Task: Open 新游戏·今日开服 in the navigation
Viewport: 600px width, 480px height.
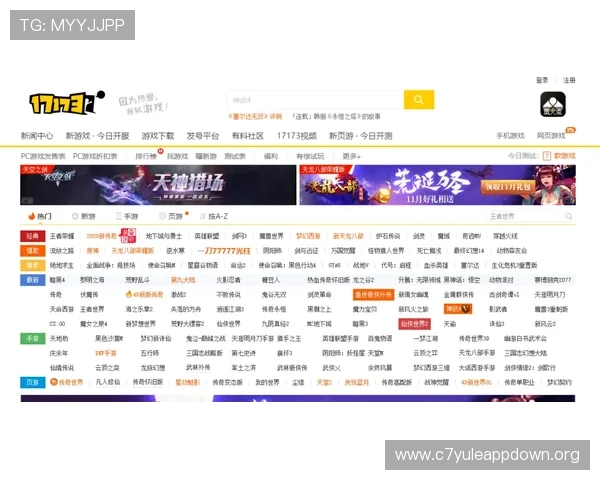Action: click(97, 136)
